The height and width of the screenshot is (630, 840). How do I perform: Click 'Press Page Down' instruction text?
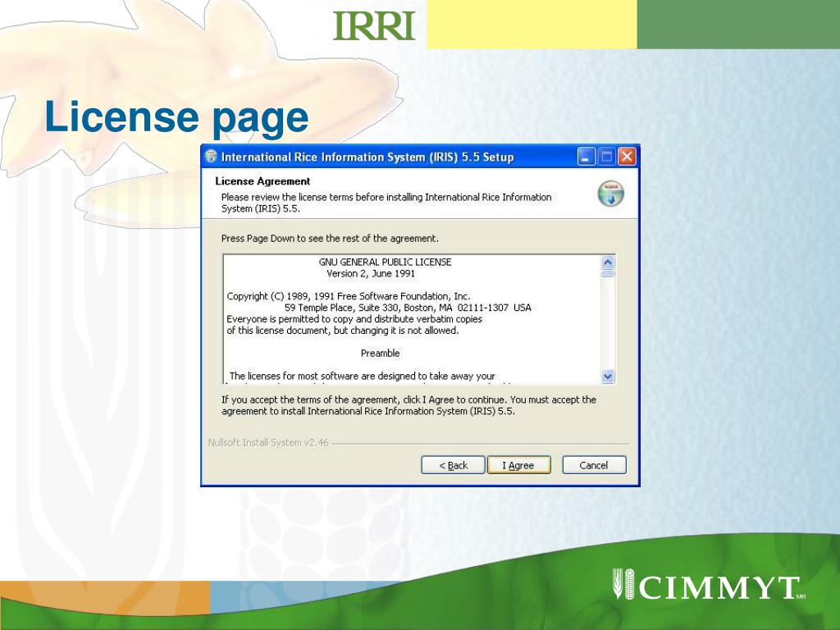click(330, 239)
